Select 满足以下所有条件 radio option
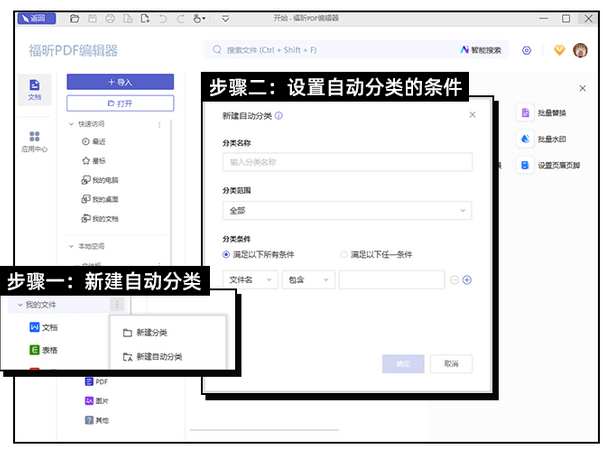The height and width of the screenshot is (459, 603). [227, 254]
